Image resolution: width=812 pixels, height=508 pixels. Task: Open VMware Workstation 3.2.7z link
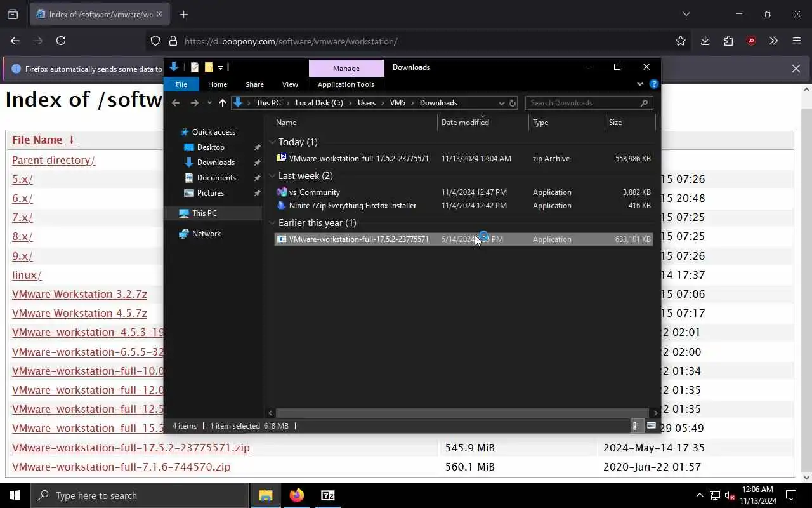[79, 294]
